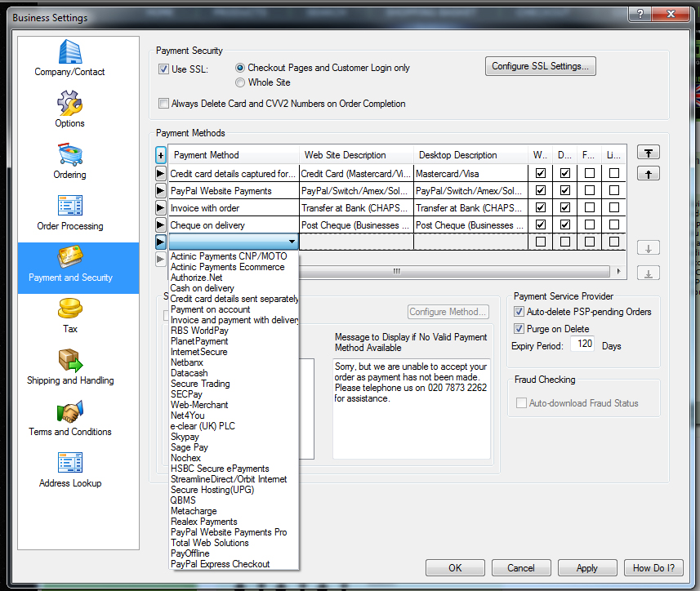The height and width of the screenshot is (591, 700).
Task: Expand the PayPal Website Payments row arrow
Action: coord(161,191)
